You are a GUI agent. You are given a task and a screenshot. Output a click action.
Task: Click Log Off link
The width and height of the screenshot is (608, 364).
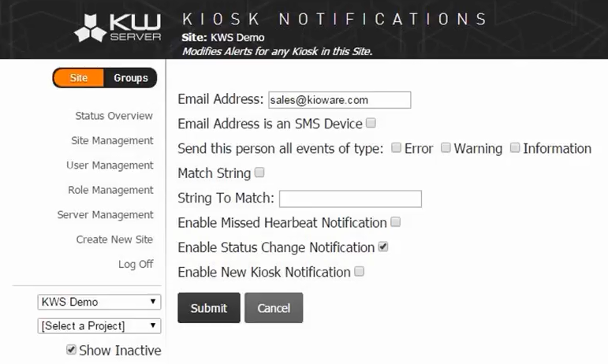coord(136,264)
